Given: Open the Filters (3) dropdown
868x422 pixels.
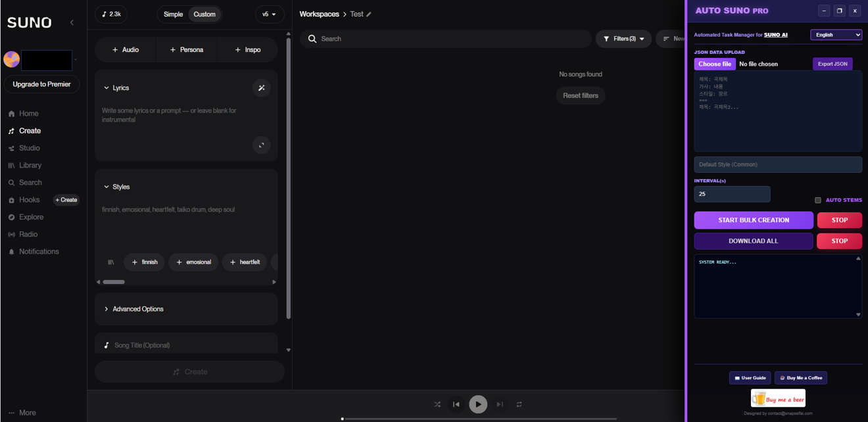Looking at the screenshot, I should [623, 39].
